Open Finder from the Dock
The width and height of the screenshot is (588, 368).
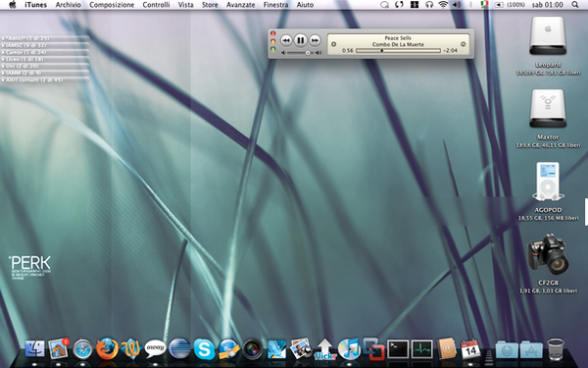pos(34,348)
